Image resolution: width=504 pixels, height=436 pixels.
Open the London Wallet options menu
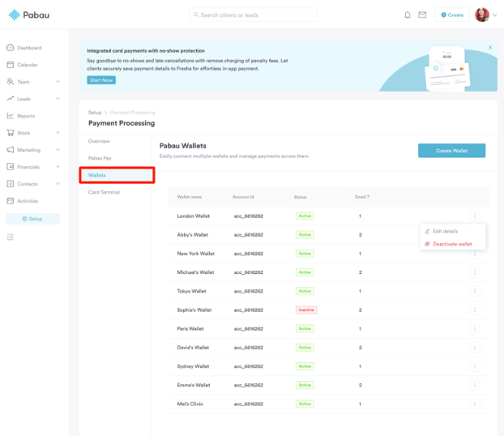coord(475,216)
